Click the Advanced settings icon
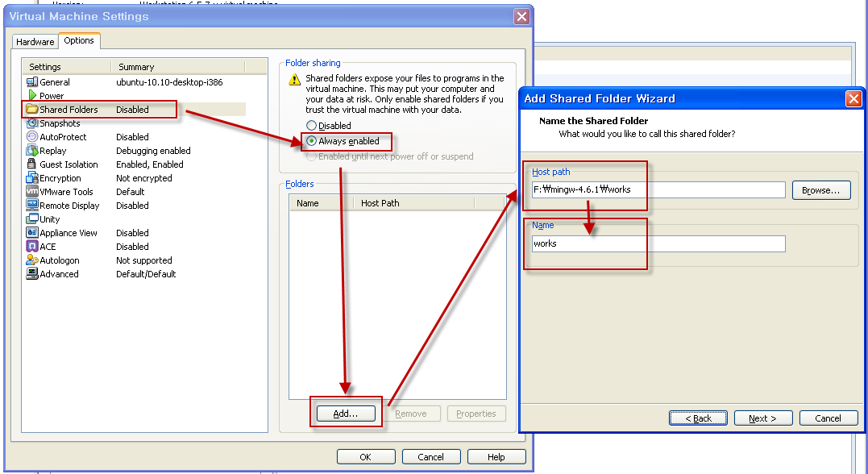The image size is (868, 474). pyautogui.click(x=32, y=273)
